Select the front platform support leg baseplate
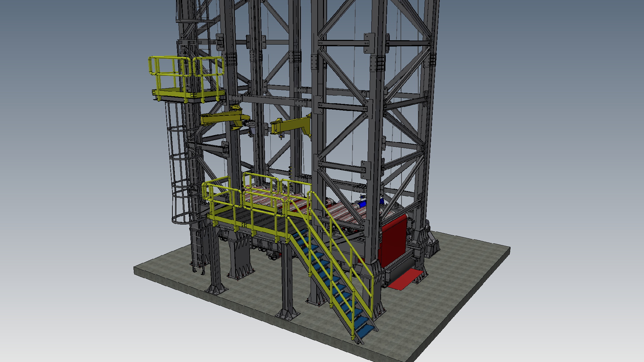Screen dimensions: 644x362 [x=287, y=315]
